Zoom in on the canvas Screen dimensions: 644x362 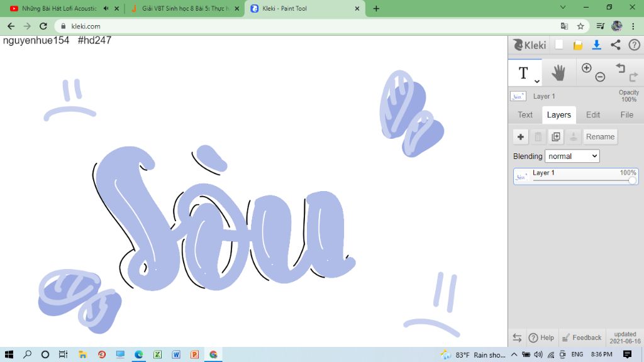(x=587, y=68)
